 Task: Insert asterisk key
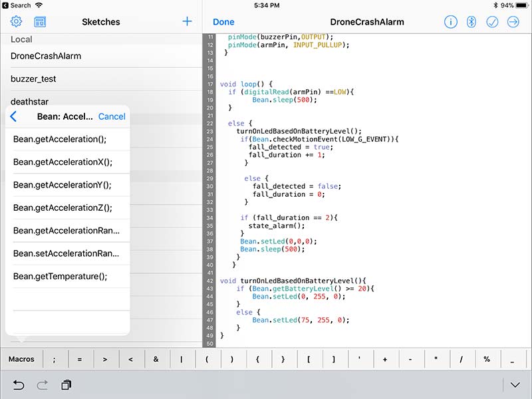(x=436, y=359)
